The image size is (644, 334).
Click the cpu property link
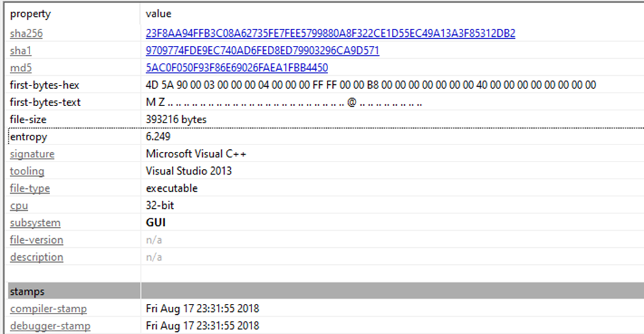pos(18,205)
